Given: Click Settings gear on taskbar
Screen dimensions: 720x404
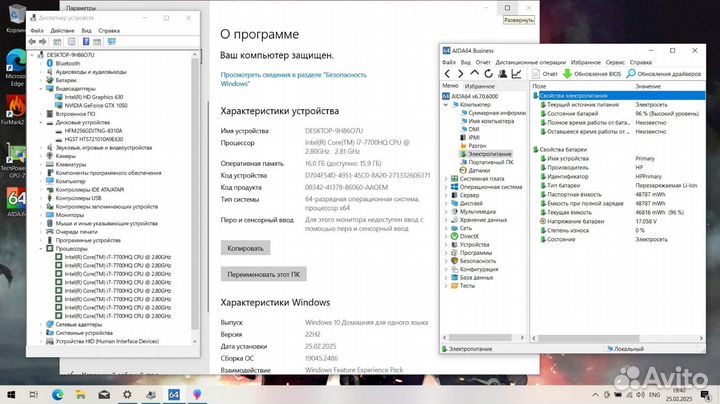Looking at the screenshot, I should click(127, 394).
